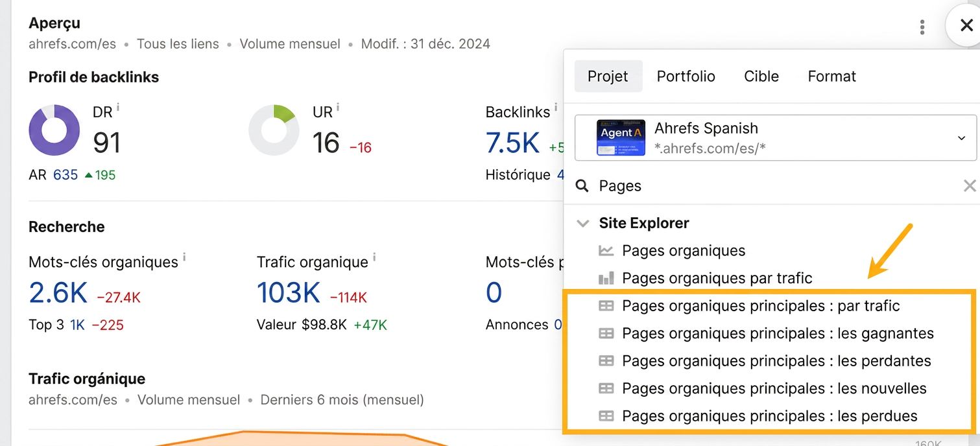Click the Ahrefs Spanish project thumbnail
The image size is (980, 446).
click(x=621, y=137)
